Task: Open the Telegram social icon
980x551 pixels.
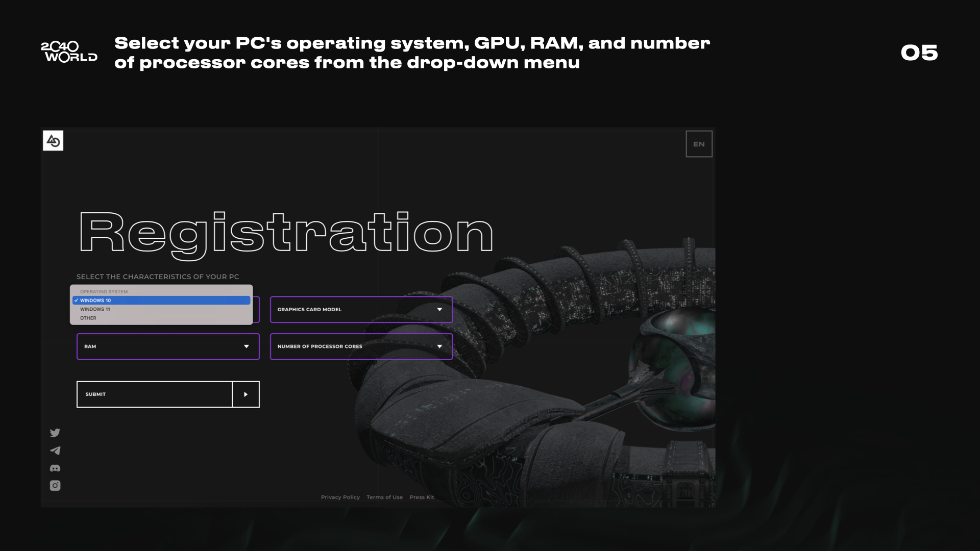Action: point(55,450)
